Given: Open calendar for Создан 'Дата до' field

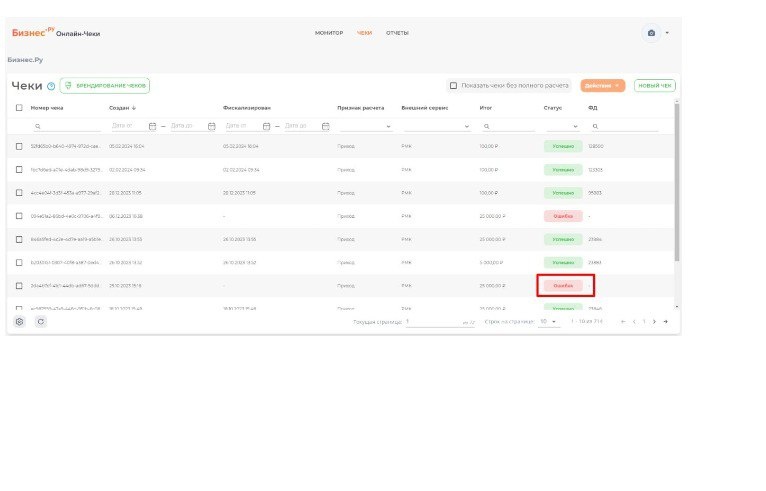Looking at the screenshot, I should click(212, 127).
